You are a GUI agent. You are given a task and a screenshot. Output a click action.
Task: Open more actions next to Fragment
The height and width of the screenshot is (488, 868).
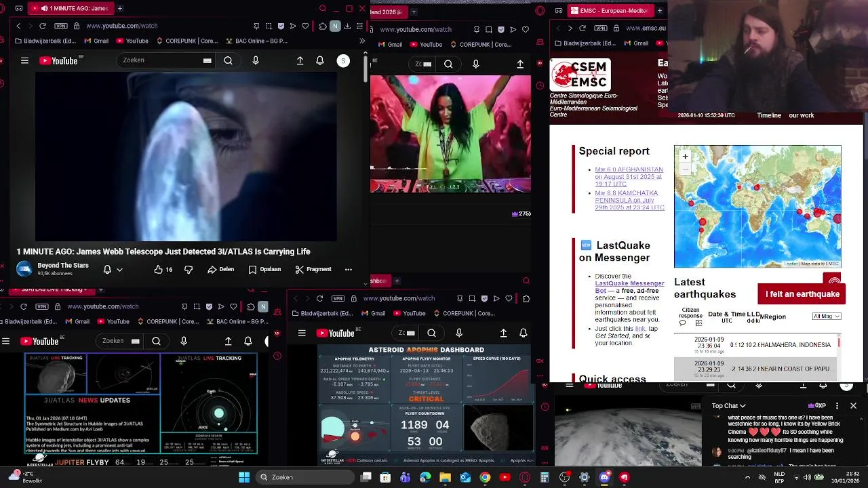(349, 269)
